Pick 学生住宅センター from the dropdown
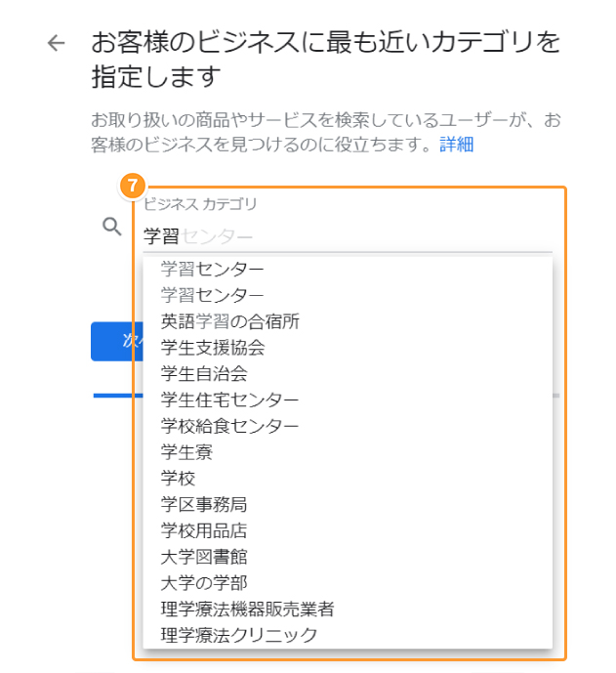The height and width of the screenshot is (673, 616). click(x=348, y=400)
